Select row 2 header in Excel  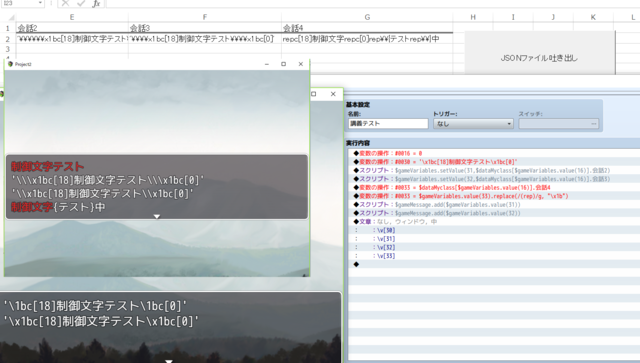pos(7,39)
